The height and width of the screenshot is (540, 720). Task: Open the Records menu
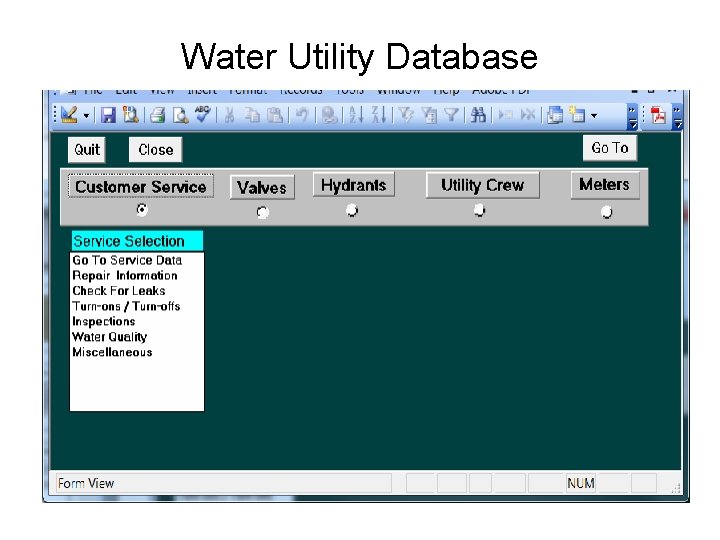click(x=301, y=91)
